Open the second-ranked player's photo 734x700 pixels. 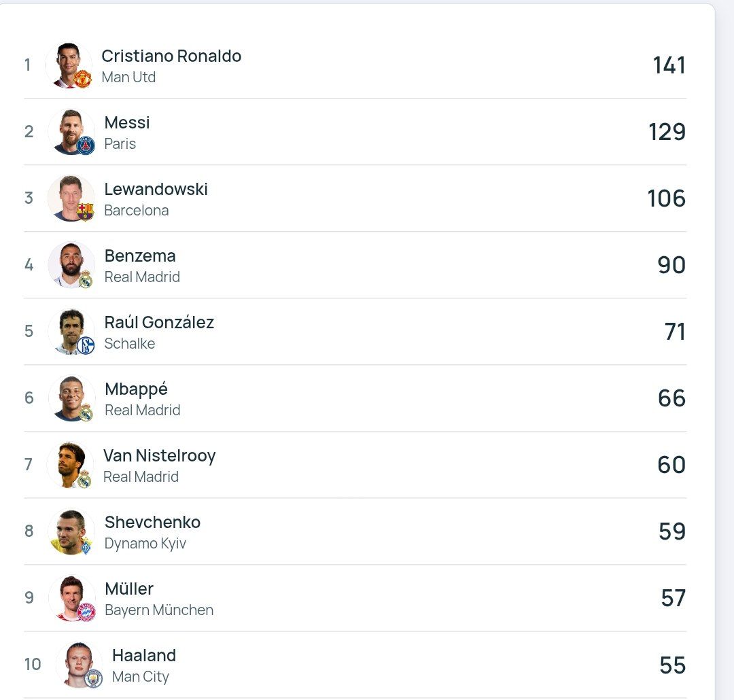click(69, 130)
